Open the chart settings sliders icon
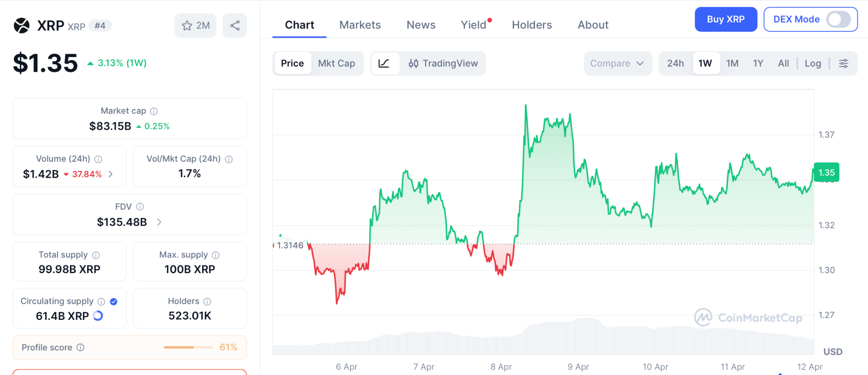 (x=843, y=63)
